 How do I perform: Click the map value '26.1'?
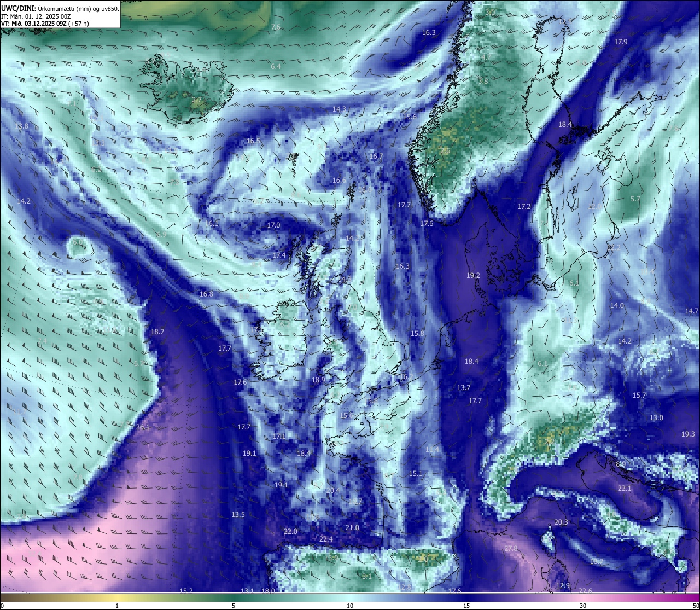(143, 427)
